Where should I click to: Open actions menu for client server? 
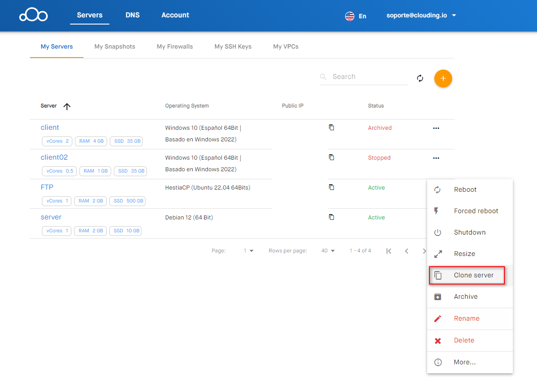(436, 128)
